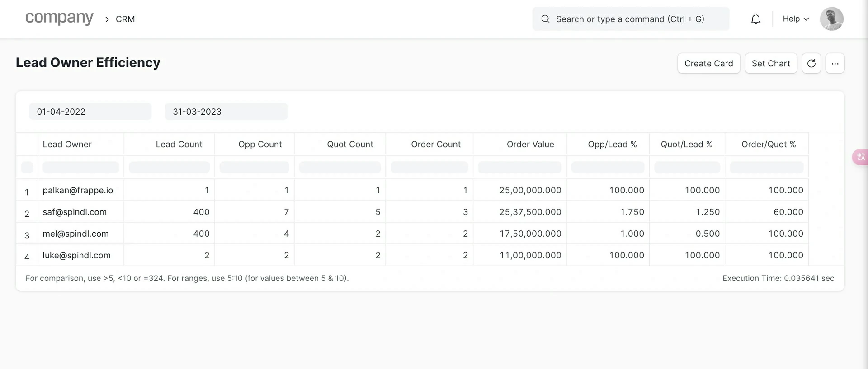Click the Order Value column filter box
The width and height of the screenshot is (868, 369).
click(x=519, y=167)
